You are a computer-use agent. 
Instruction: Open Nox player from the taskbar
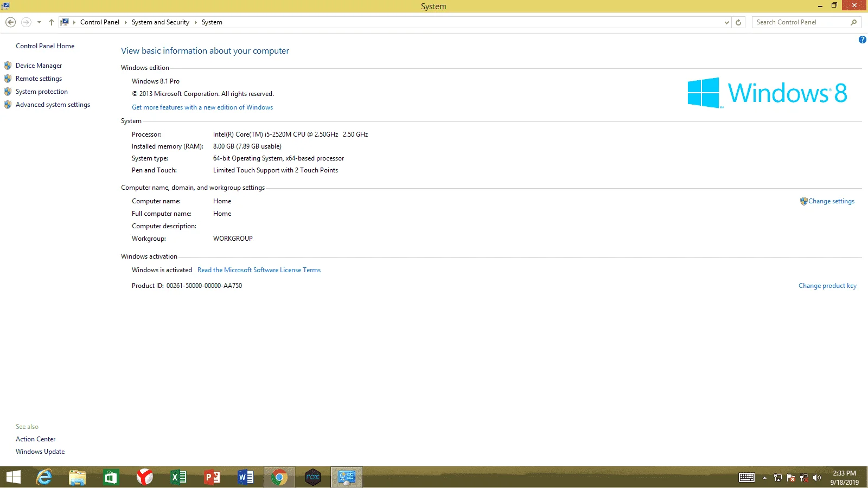pos(313,477)
